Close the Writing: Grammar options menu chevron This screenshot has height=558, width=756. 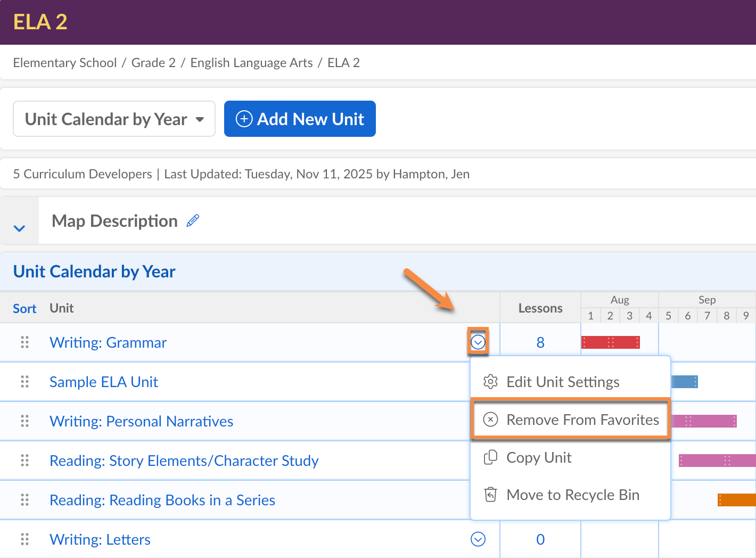[x=478, y=342]
